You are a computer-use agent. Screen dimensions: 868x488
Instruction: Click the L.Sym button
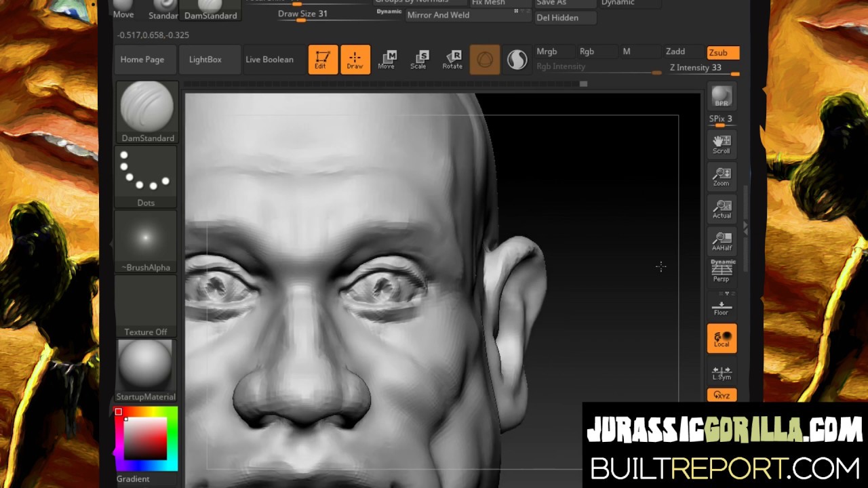722,372
